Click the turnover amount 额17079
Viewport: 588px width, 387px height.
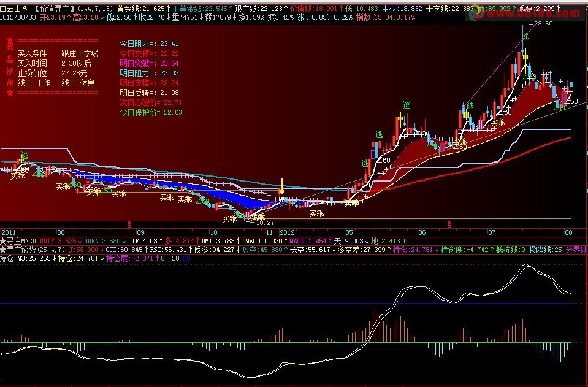(x=218, y=17)
